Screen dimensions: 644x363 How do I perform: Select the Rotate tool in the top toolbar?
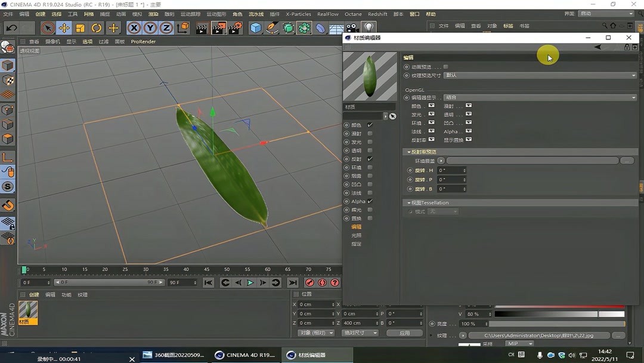(x=97, y=27)
